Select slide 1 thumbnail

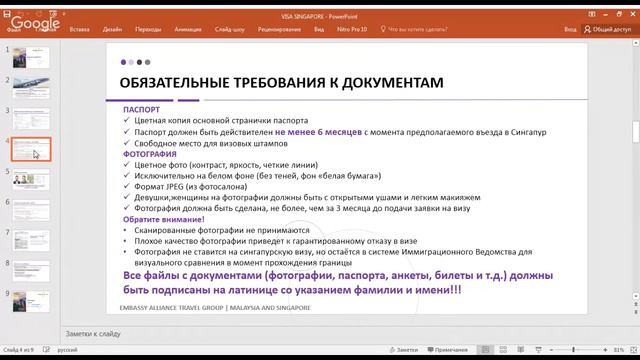31,58
